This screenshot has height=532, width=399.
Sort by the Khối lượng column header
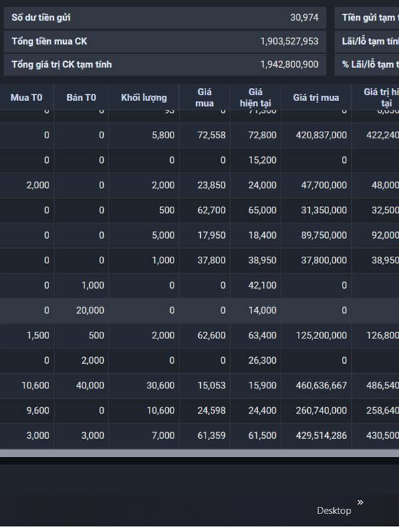click(x=144, y=98)
